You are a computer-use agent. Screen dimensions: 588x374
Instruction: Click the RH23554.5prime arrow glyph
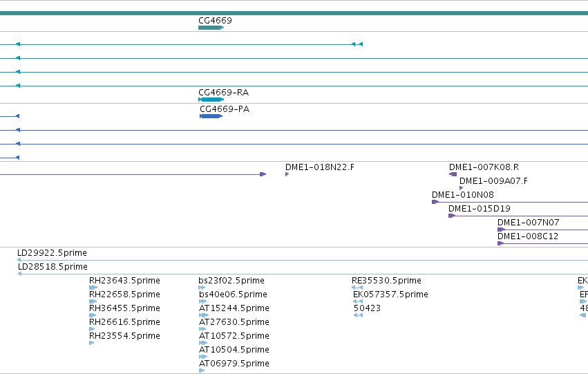(x=91, y=343)
